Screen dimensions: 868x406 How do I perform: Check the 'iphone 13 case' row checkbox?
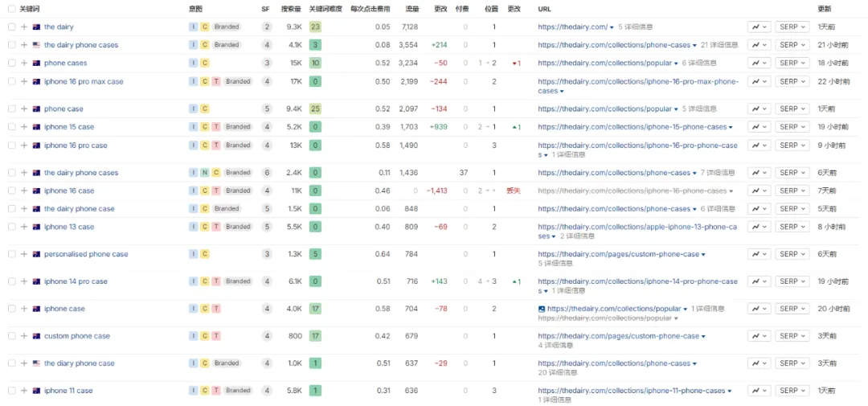pos(12,227)
